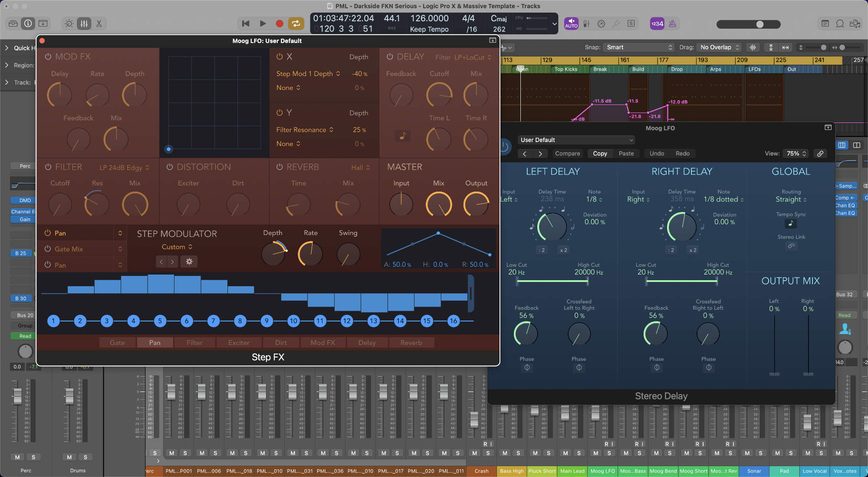Viewport: 868px width, 477px height.
Task: Toggle DELAY power in Step FX
Action: tap(390, 56)
